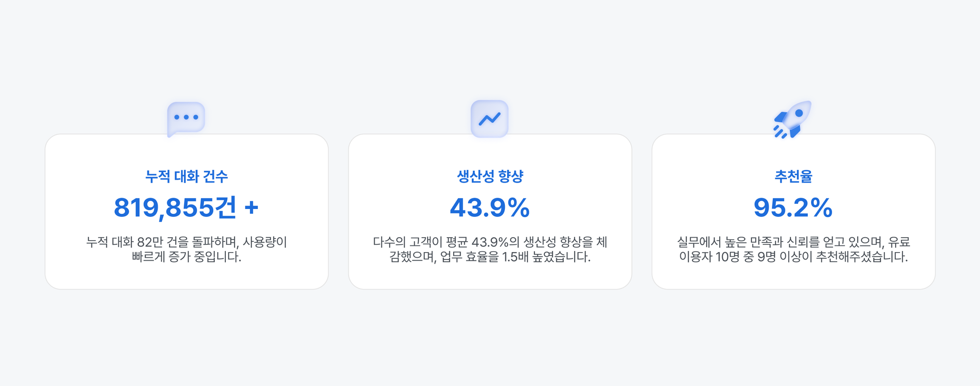Click the upward trend chart icon
Screen dimensions: 980x386
(x=490, y=119)
